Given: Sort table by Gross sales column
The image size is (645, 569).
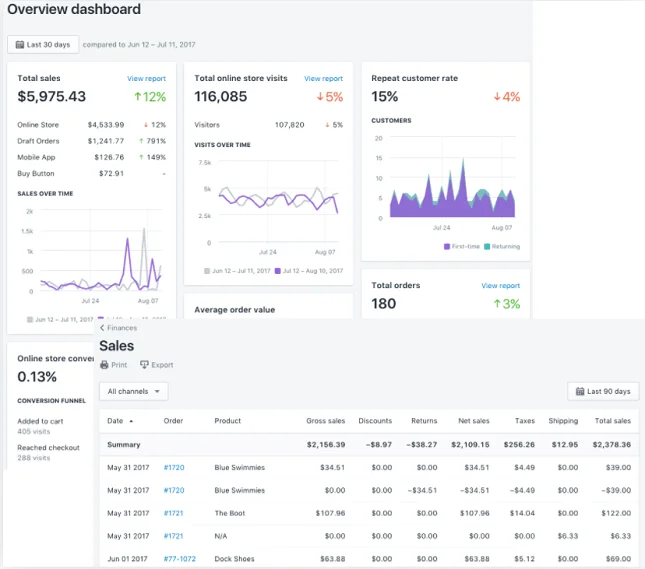Looking at the screenshot, I should pos(325,421).
